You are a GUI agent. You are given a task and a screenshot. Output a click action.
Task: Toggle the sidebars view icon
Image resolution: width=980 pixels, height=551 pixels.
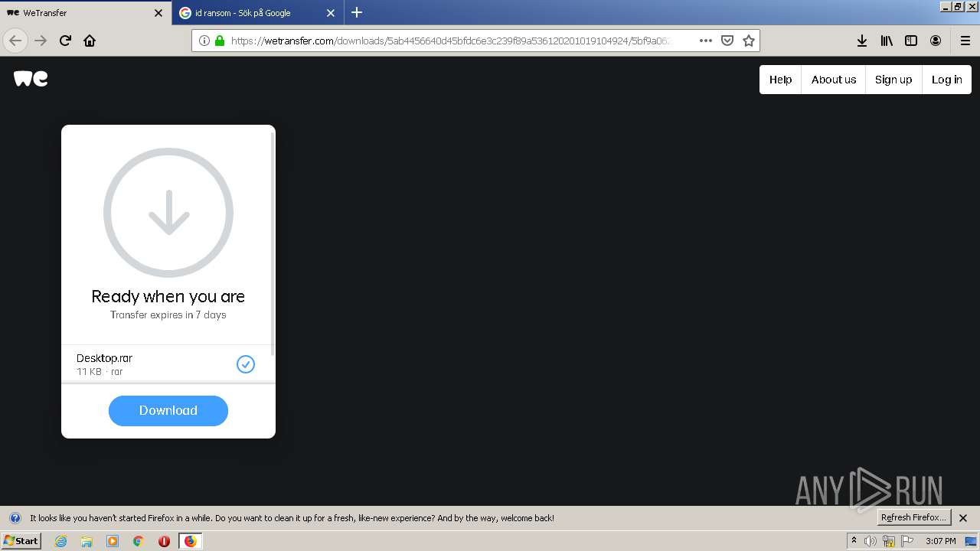click(x=911, y=41)
